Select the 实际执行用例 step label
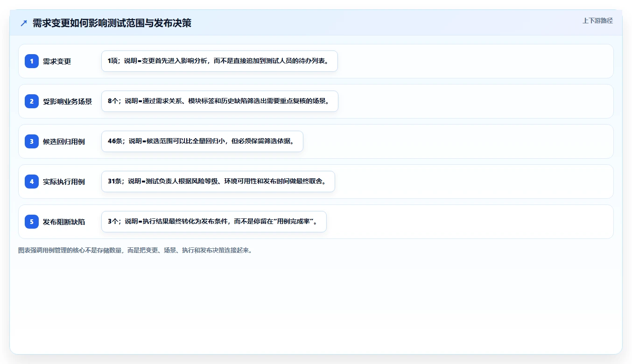 [64, 182]
